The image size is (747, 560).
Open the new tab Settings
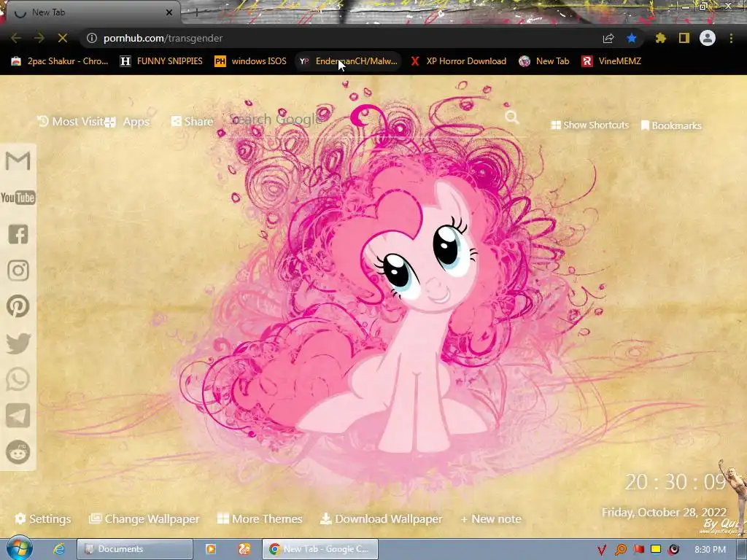tap(43, 518)
